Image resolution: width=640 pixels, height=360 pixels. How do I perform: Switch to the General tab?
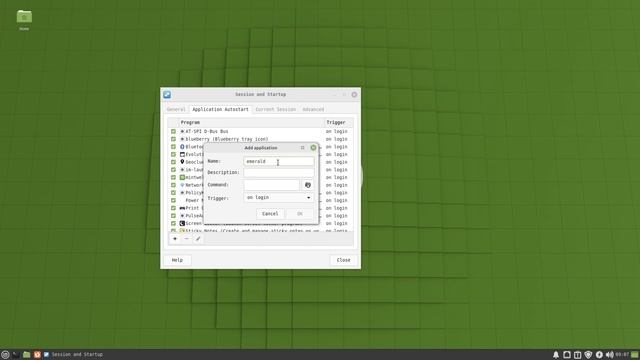(x=176, y=109)
